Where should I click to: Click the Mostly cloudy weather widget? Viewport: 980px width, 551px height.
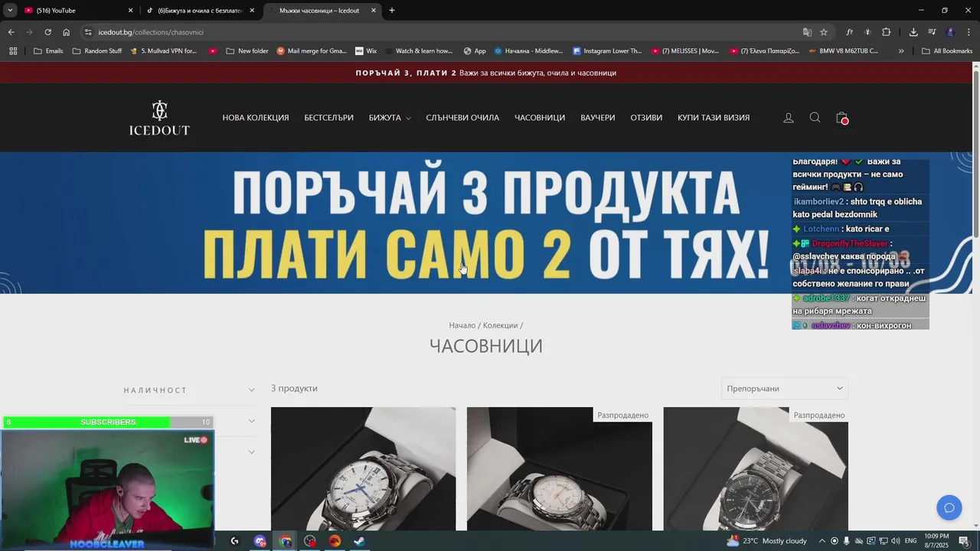pyautogui.click(x=766, y=541)
